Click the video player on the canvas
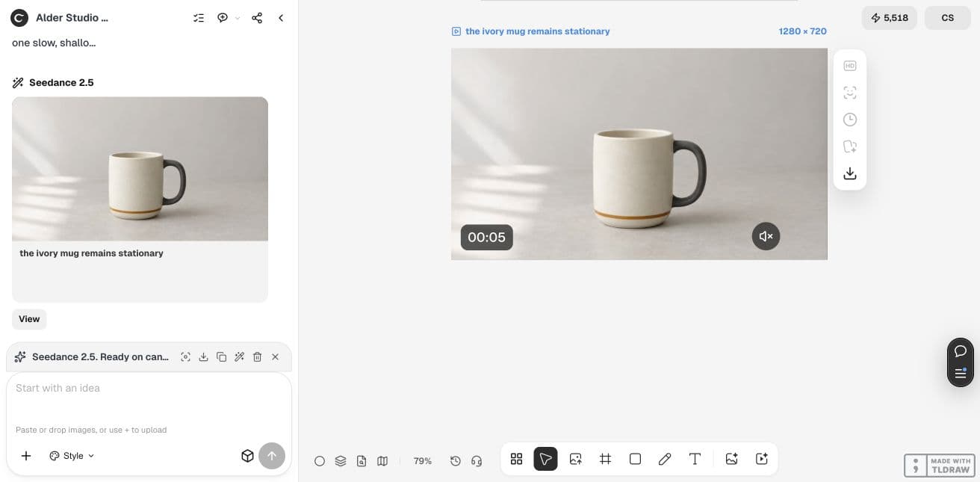Image resolution: width=980 pixels, height=482 pixels. pos(639,154)
